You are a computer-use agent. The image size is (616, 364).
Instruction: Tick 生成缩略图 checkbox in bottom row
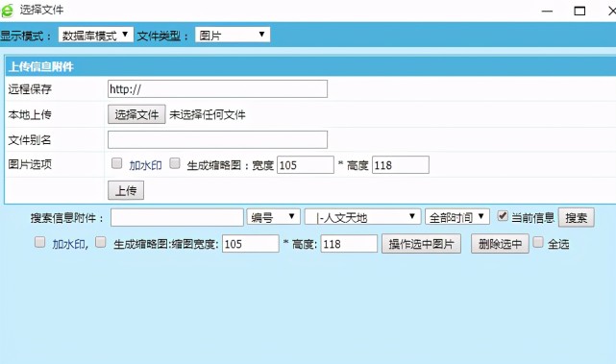[x=101, y=242]
